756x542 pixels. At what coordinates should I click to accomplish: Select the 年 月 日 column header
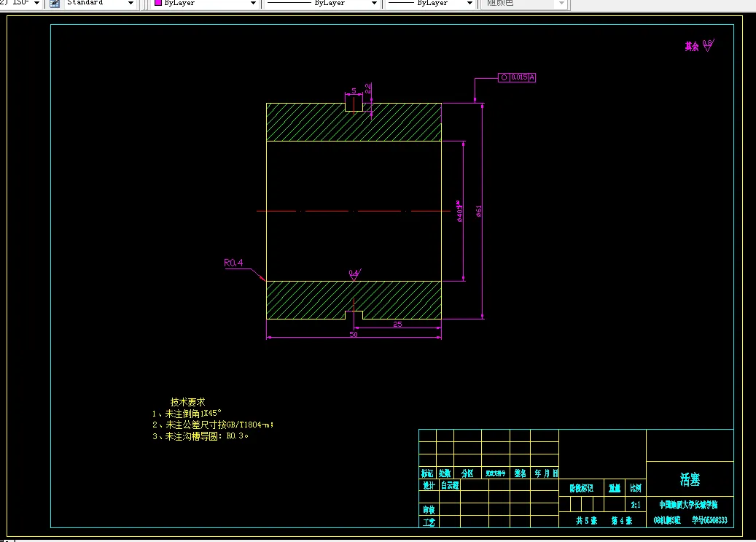pos(546,473)
